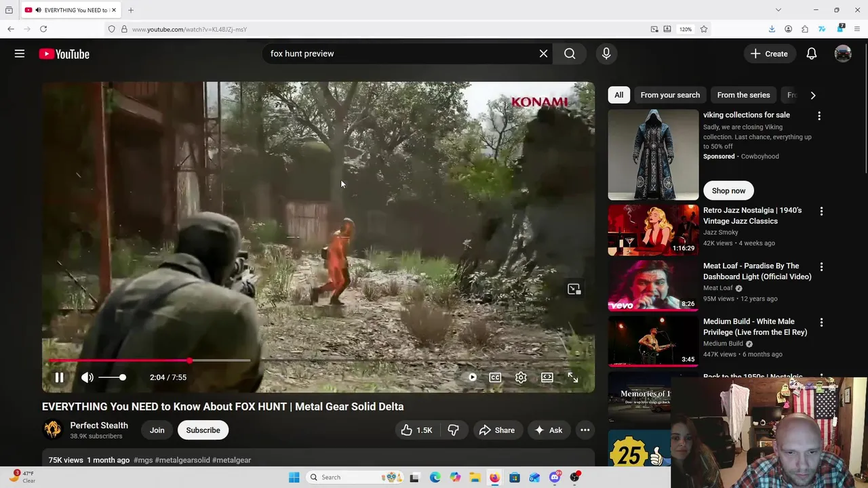Dislike the video
Image resolution: width=868 pixels, height=488 pixels.
454,430
